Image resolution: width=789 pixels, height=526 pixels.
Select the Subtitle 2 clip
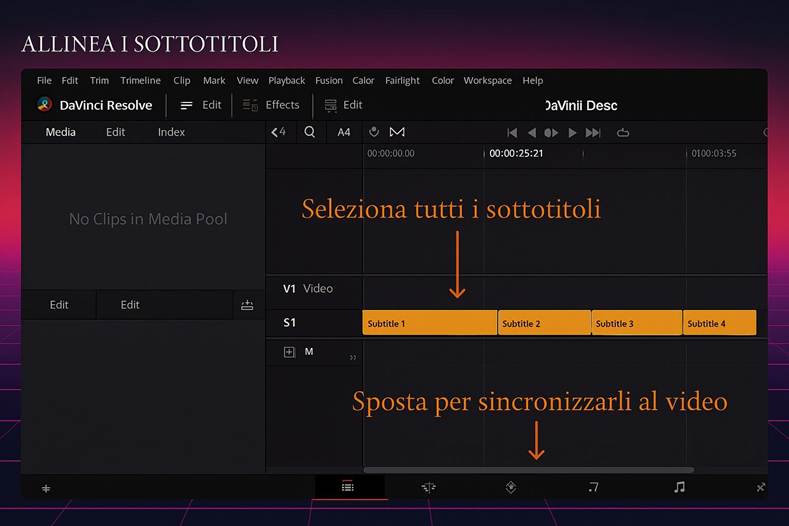(x=544, y=323)
